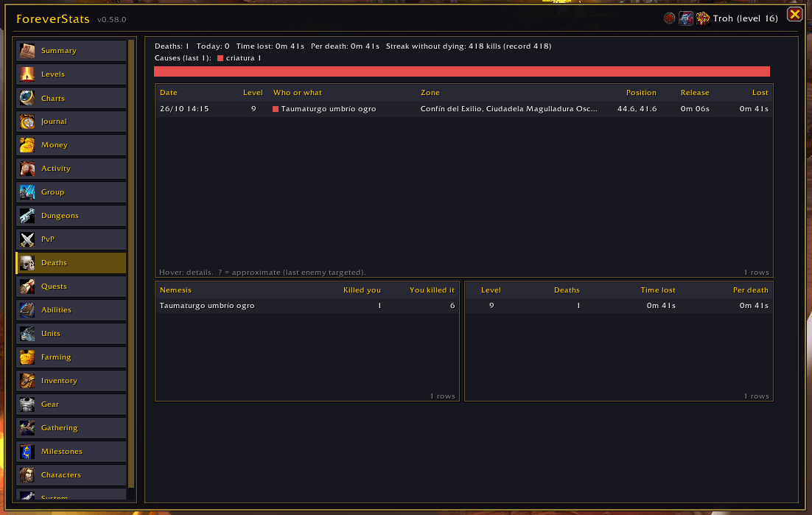Click the Farming icon in sidebar
812x515 pixels.
click(27, 357)
